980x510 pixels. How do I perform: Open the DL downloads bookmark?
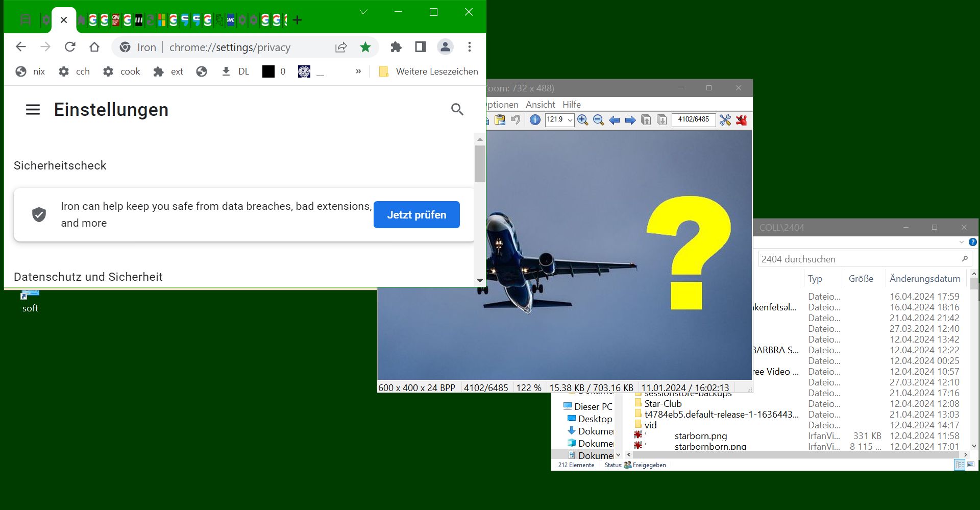(x=235, y=71)
